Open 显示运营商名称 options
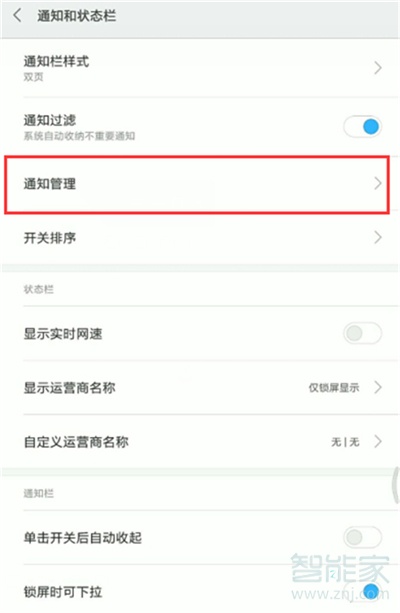Viewport: 400px width, 613px height. click(200, 387)
